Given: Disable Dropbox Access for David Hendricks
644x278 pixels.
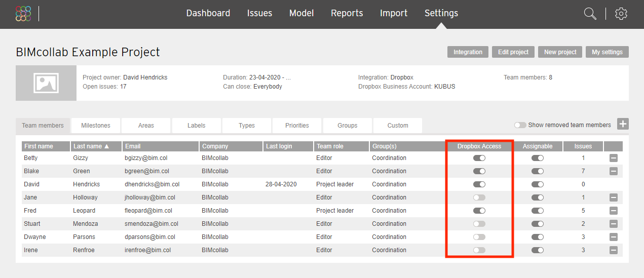Looking at the screenshot, I should click(x=479, y=184).
